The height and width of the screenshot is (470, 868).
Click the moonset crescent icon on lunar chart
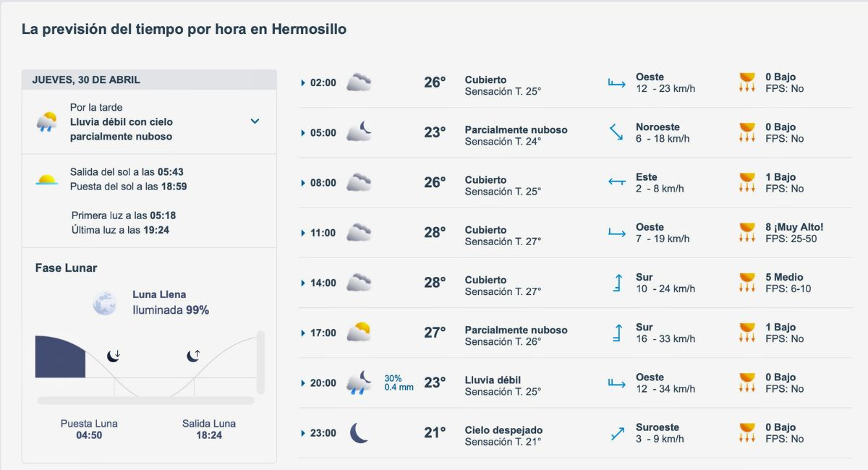click(x=114, y=355)
